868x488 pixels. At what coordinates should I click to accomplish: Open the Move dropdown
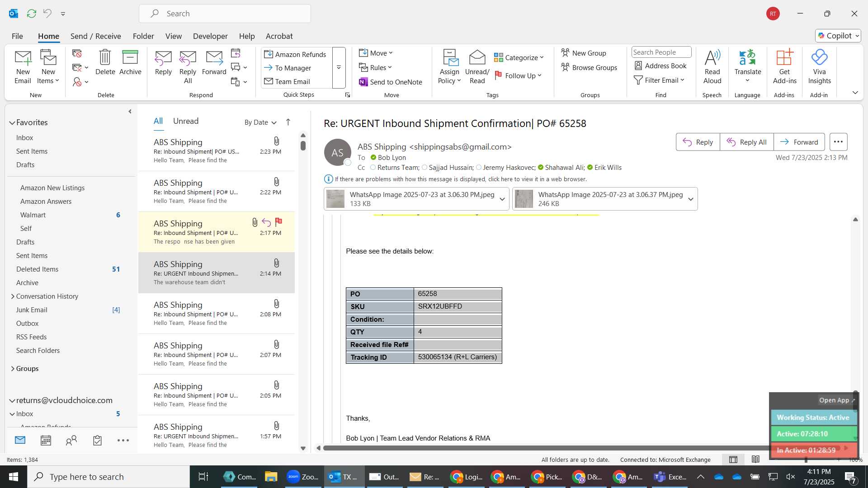376,53
